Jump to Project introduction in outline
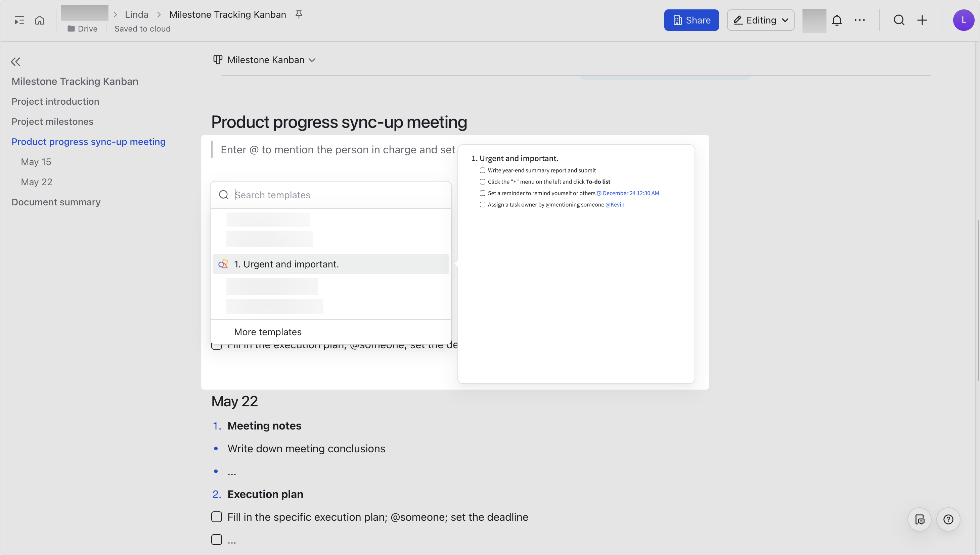The image size is (980, 555). click(55, 101)
